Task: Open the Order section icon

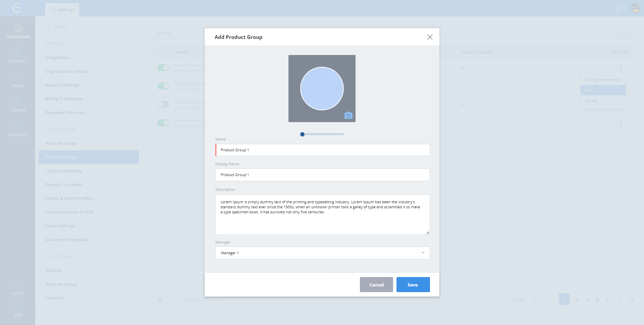Action: pos(18,80)
